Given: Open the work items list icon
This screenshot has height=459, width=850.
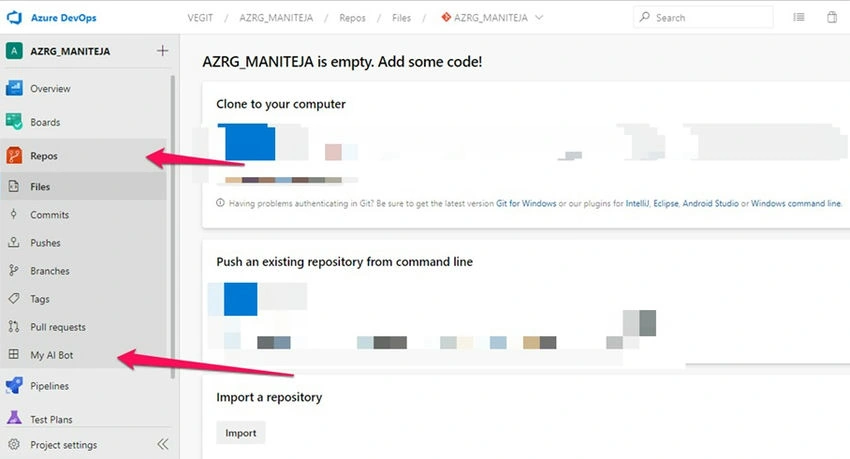Looking at the screenshot, I should [799, 17].
